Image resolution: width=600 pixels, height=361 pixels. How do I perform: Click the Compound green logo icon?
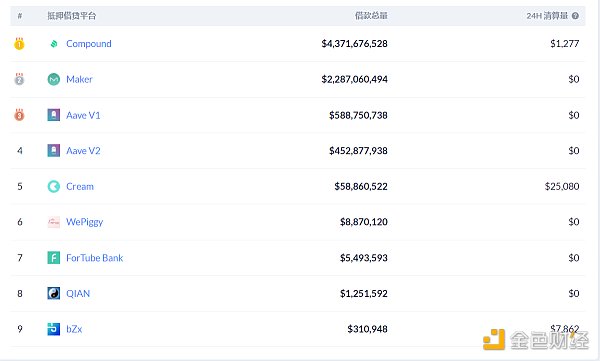click(x=54, y=44)
